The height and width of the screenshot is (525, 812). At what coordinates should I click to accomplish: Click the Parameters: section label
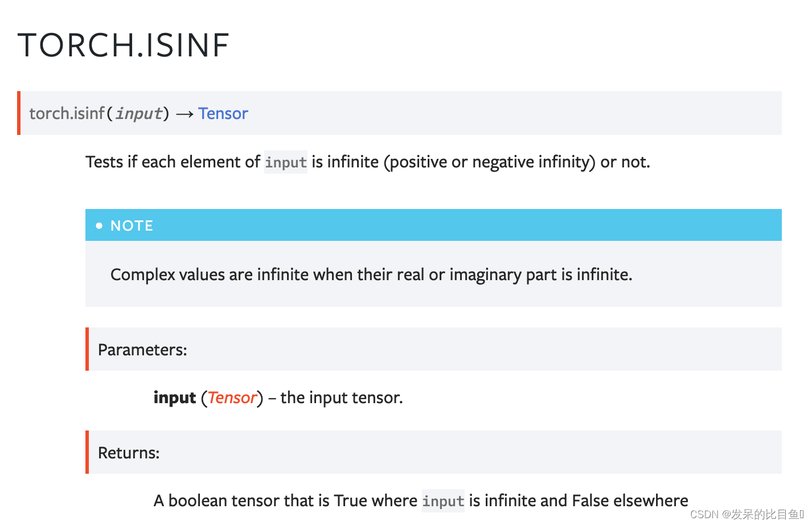(x=142, y=350)
